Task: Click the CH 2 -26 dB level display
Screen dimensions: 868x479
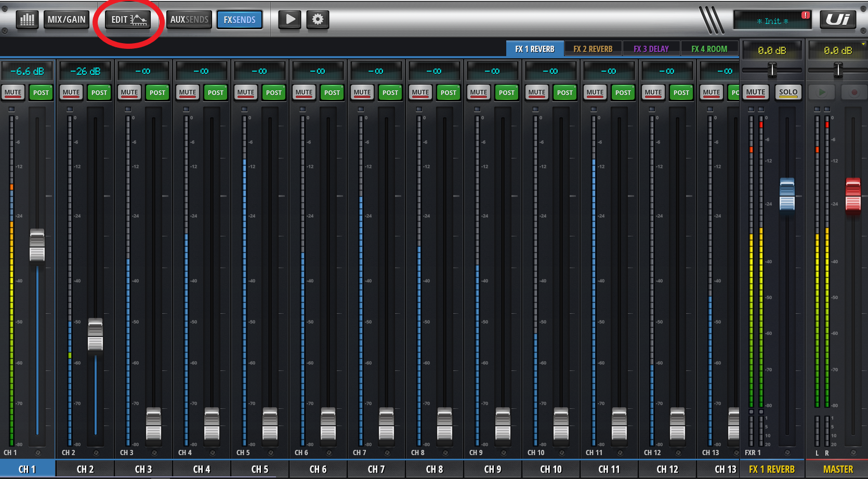Action: point(85,71)
